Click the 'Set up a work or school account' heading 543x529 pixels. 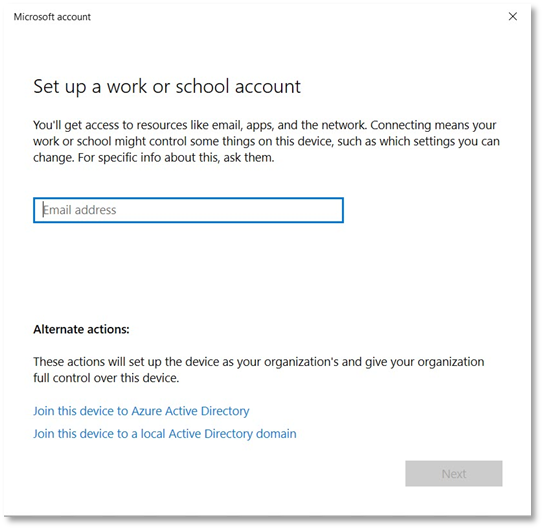167,87
